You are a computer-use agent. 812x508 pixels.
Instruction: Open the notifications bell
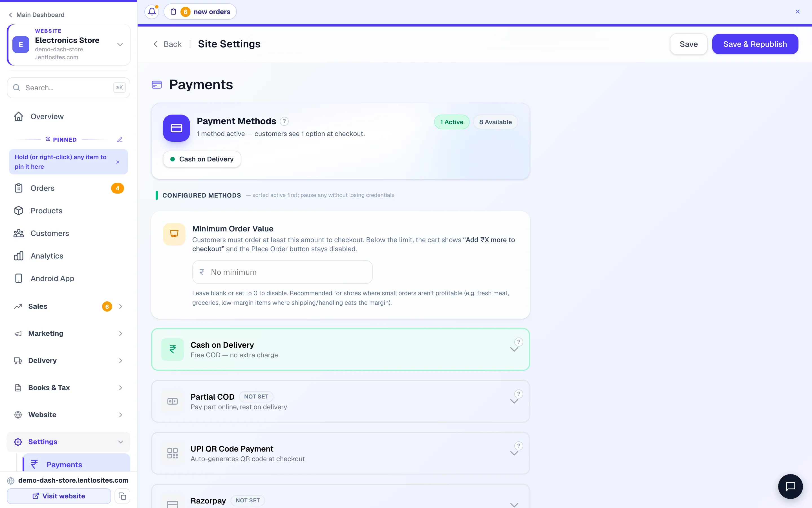coord(152,12)
